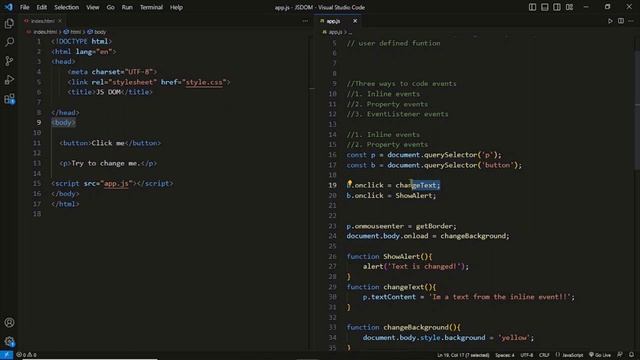Click 'ShowAlert' on line 20 of app.js

point(413,196)
